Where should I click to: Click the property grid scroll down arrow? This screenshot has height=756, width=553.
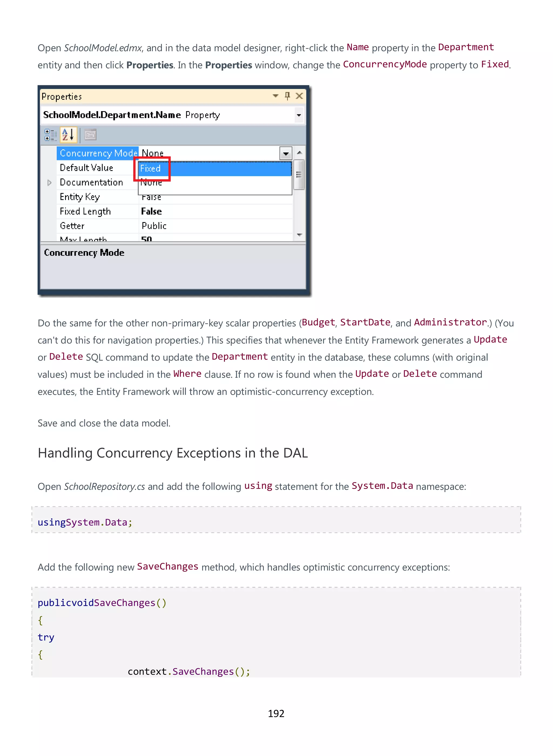coord(299,235)
